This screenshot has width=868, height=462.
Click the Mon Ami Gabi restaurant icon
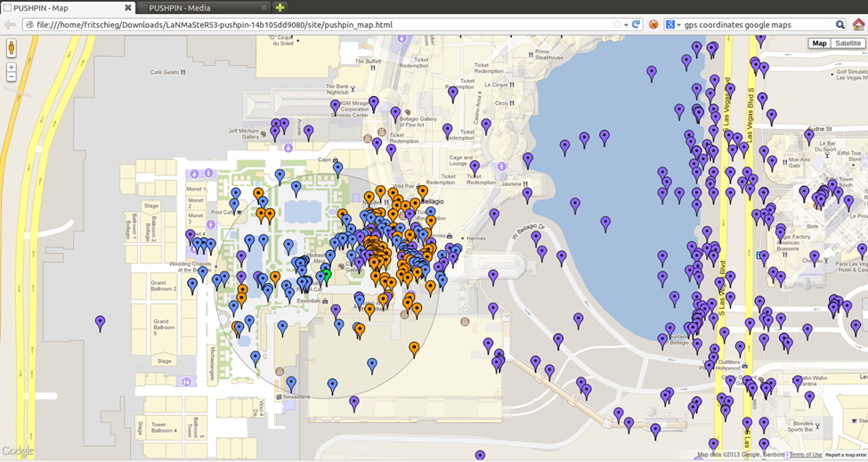coord(784,161)
